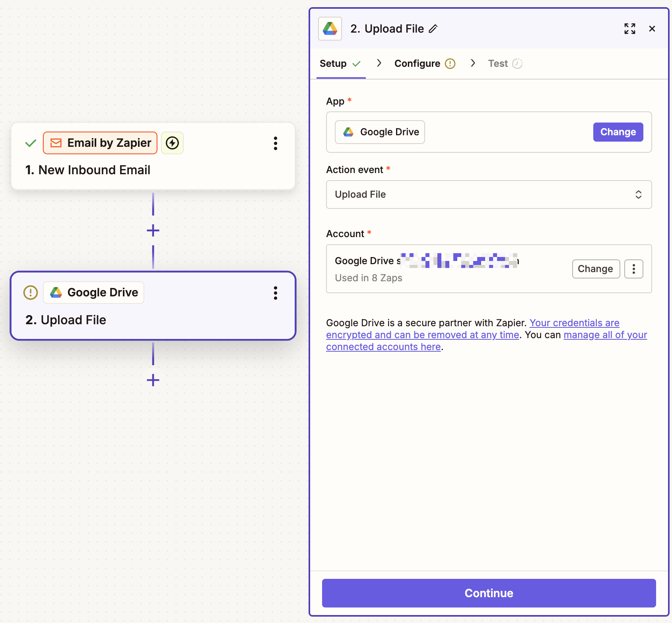
Task: Open the three-dot menu on step 2
Action: point(276,293)
